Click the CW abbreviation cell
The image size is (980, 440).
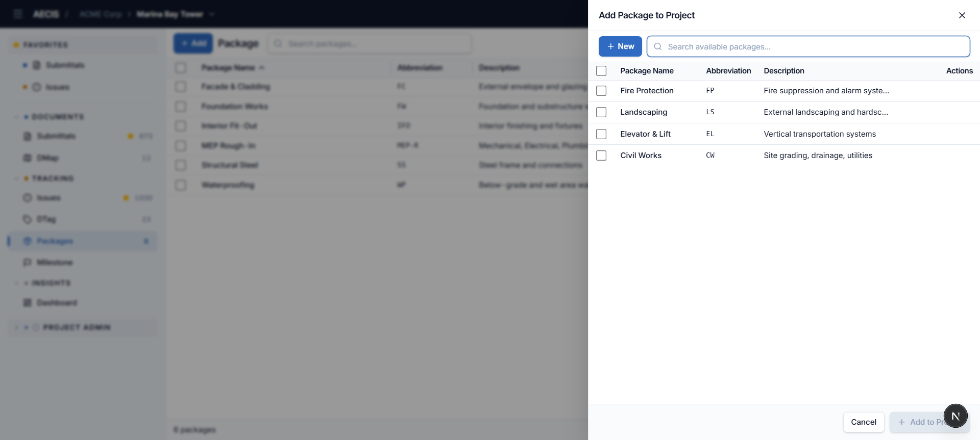click(710, 156)
